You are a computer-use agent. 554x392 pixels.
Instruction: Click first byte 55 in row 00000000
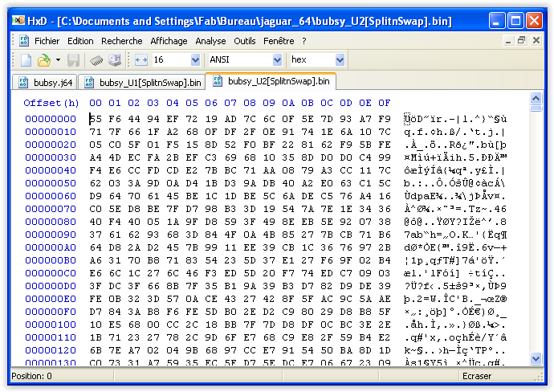(x=96, y=119)
